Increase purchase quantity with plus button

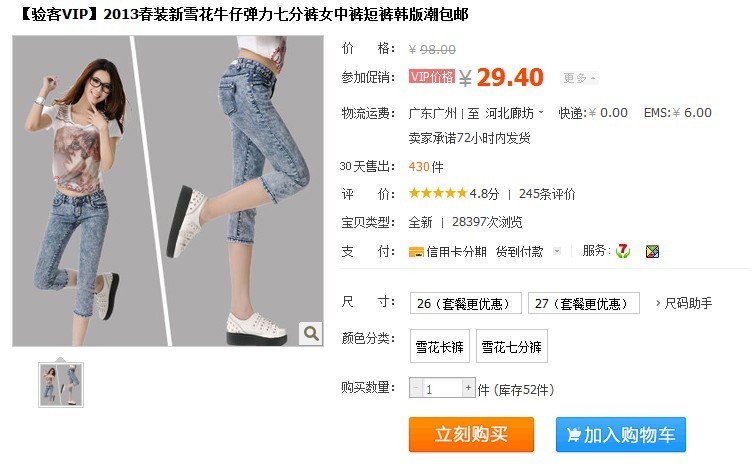coord(468,387)
